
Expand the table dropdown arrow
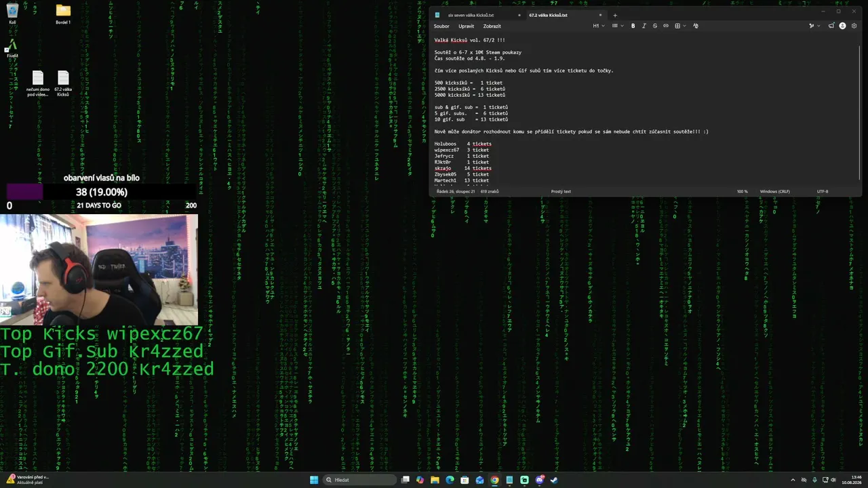[x=685, y=26]
